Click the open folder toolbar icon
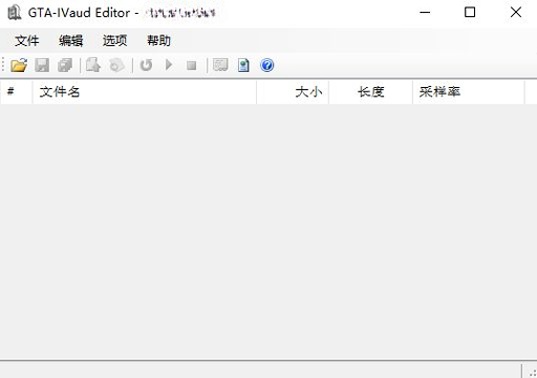537x378 pixels. point(19,65)
